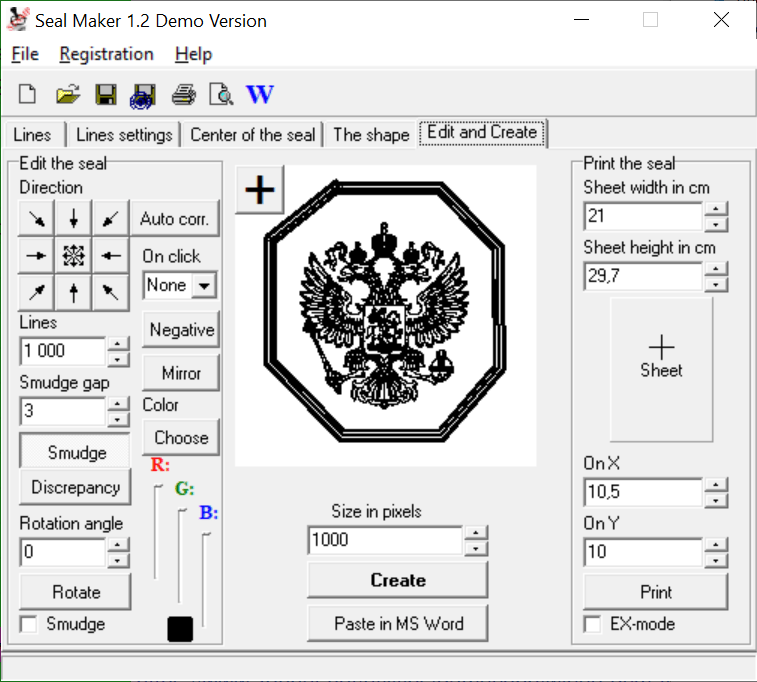Click the Auto corr. button
The width and height of the screenshot is (757, 682).
175,219
